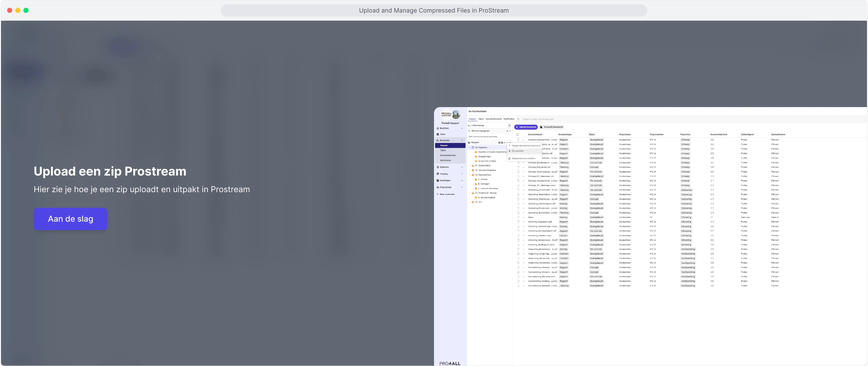This screenshot has width=868, height=366.
Task: Check the Voorbereiding_V&G_Plan.docx row checkbox
Action: (518, 277)
